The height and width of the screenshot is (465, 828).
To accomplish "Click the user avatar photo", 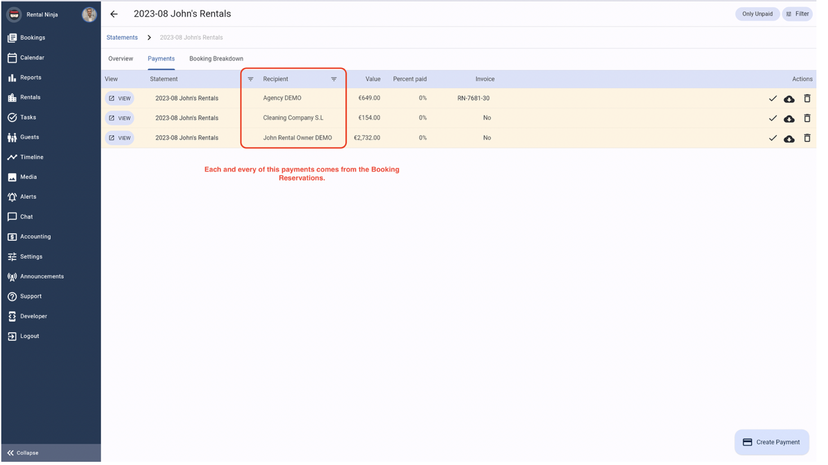I will coord(90,15).
